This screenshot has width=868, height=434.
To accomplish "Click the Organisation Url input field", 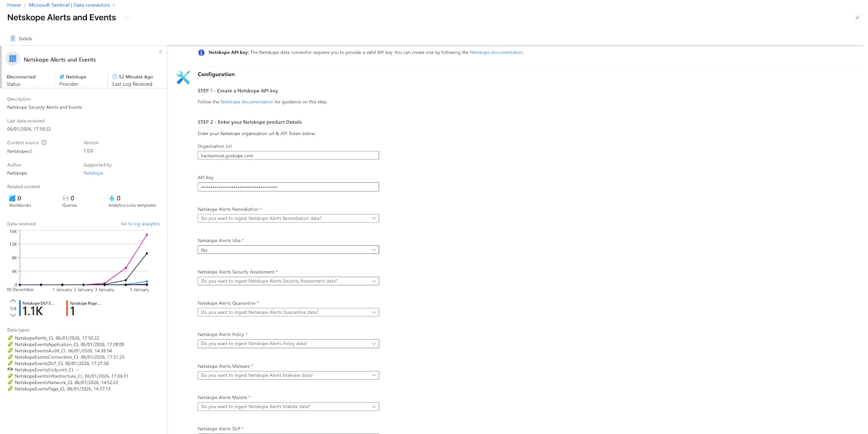I will point(288,156).
